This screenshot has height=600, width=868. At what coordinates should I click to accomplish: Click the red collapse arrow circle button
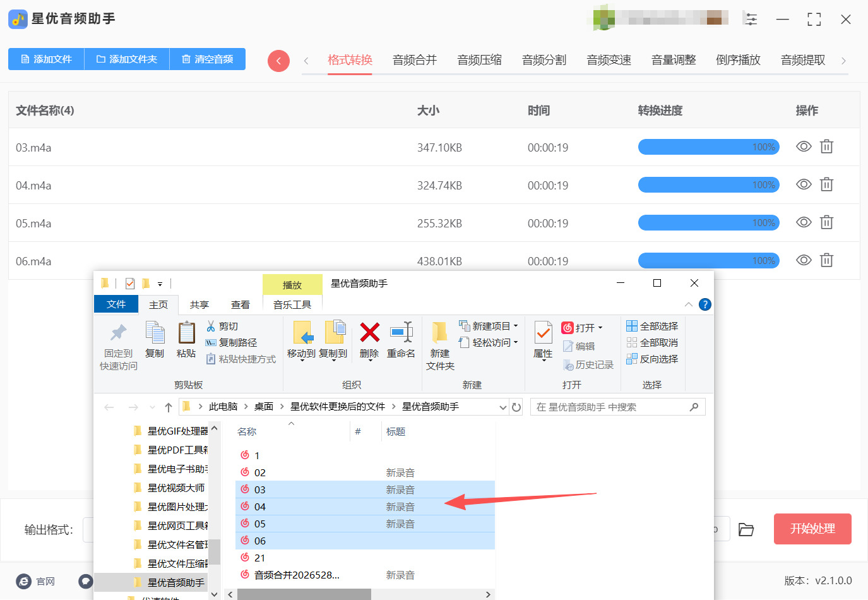(278, 61)
